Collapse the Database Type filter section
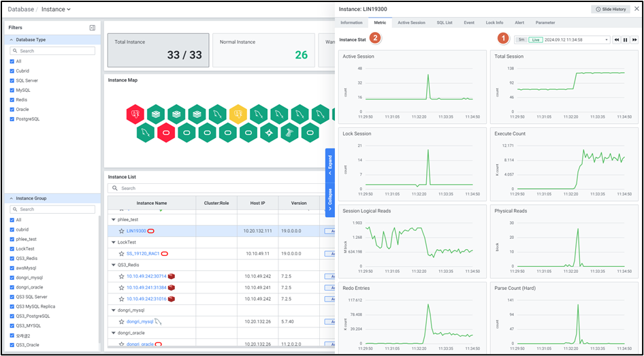Image resolution: width=644 pixels, height=356 pixels. pos(11,40)
